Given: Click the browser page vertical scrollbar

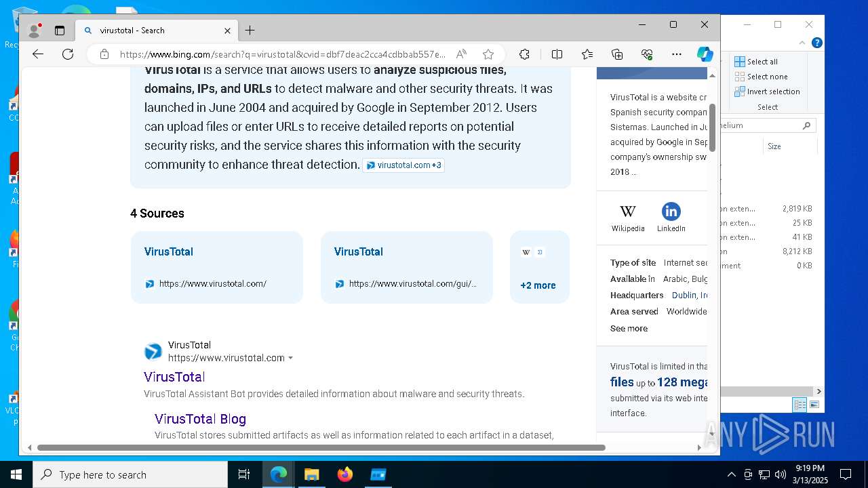Looking at the screenshot, I should [712, 127].
